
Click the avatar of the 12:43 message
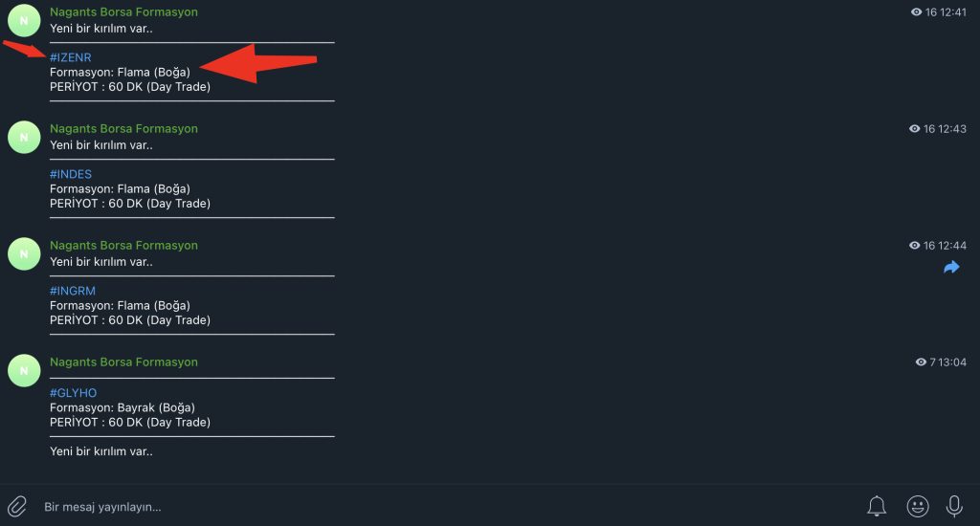click(24, 137)
